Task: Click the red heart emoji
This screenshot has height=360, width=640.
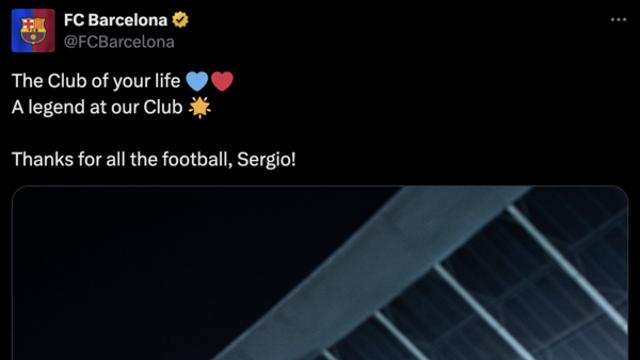Action: tap(222, 81)
